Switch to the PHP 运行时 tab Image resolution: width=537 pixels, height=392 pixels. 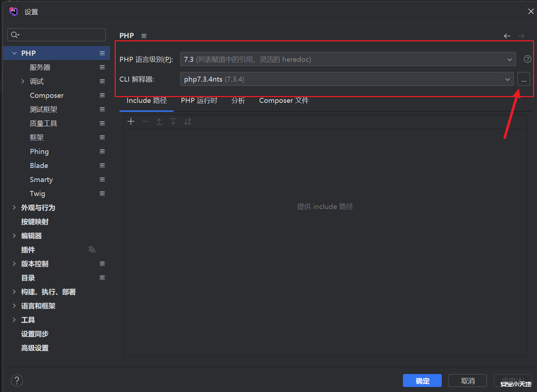[x=199, y=100]
